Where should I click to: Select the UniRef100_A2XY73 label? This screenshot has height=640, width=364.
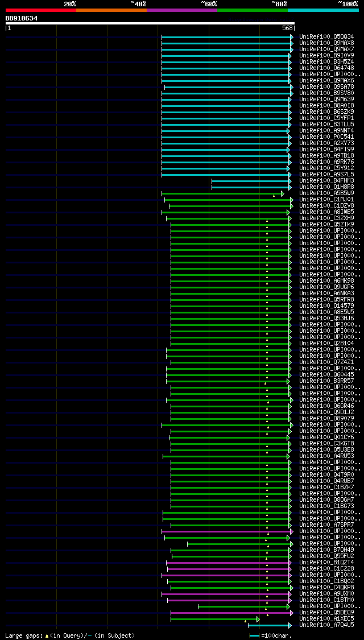(326, 143)
